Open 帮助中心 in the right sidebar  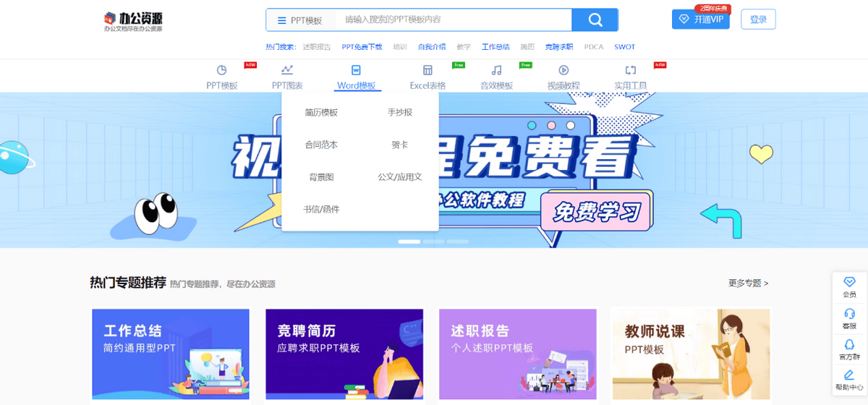pyautogui.click(x=849, y=380)
